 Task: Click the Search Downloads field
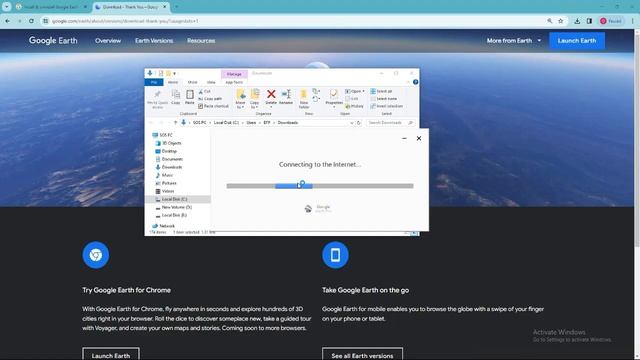click(x=390, y=123)
